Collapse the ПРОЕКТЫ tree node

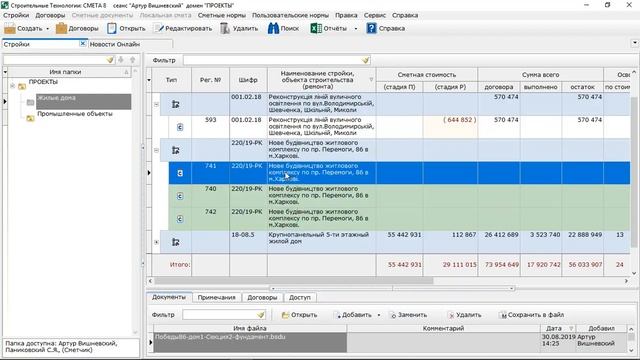pyautogui.click(x=13, y=86)
